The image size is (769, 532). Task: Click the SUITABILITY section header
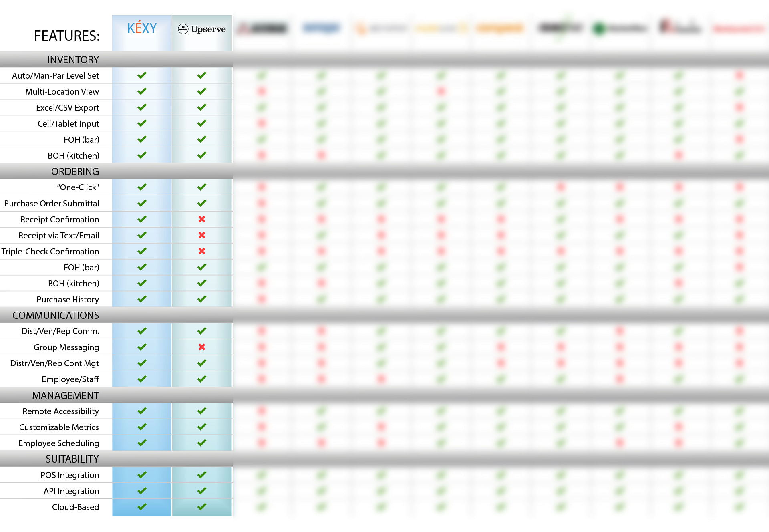72,459
